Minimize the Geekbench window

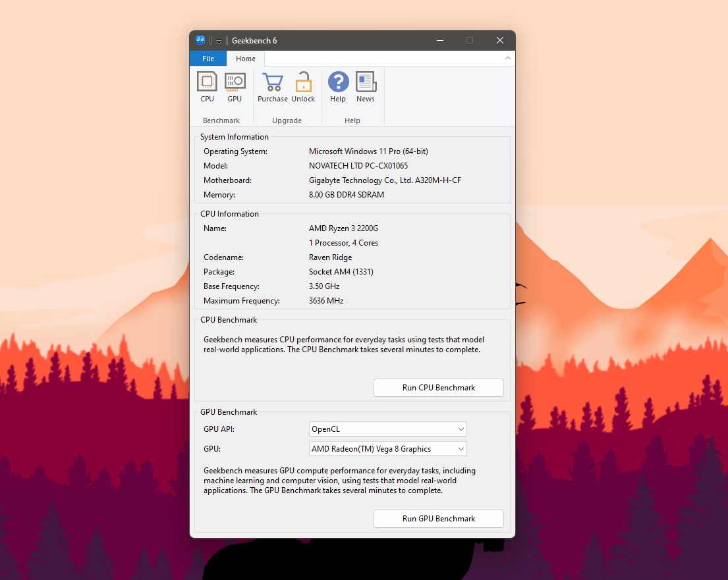point(439,40)
